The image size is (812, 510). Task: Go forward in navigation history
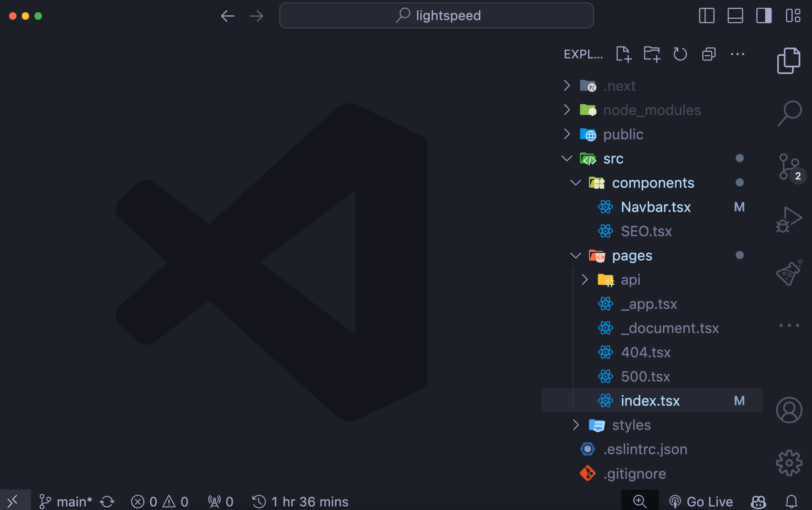click(256, 16)
